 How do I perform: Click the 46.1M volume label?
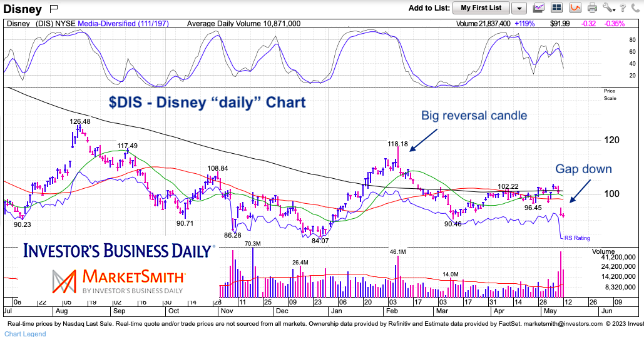pos(397,252)
